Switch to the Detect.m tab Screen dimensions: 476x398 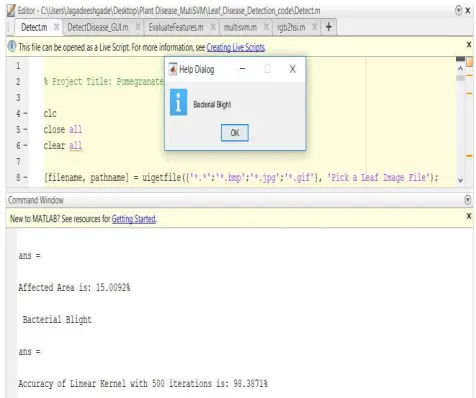click(34, 27)
